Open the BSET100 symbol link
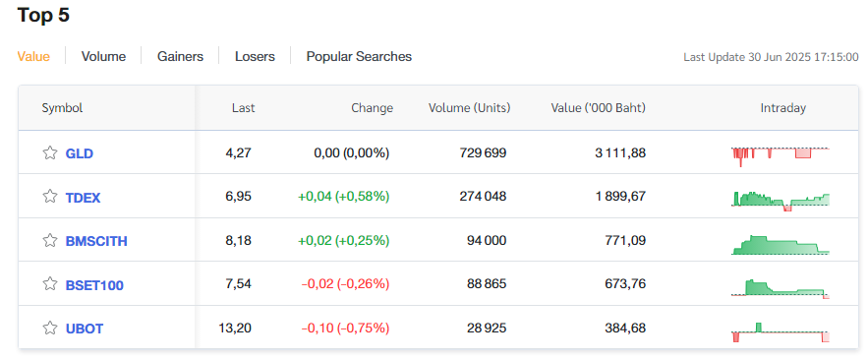Image resolution: width=868 pixels, height=359 pixels. coord(94,285)
